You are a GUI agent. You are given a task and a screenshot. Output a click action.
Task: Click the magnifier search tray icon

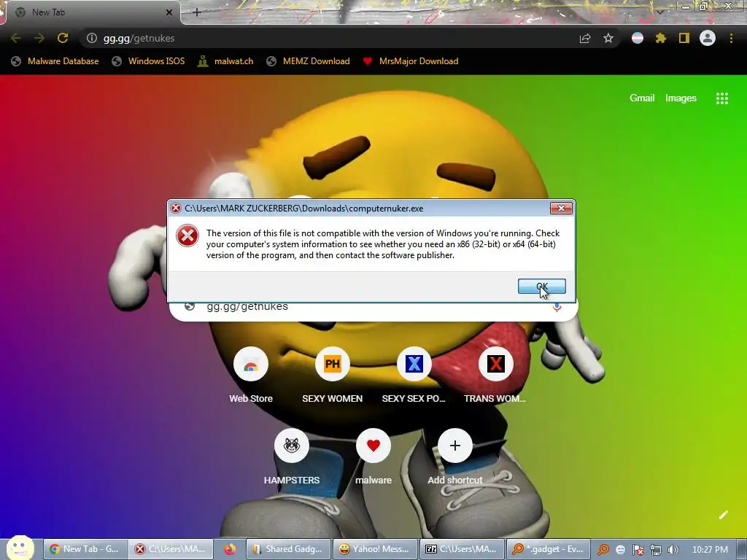pyautogui.click(x=603, y=550)
